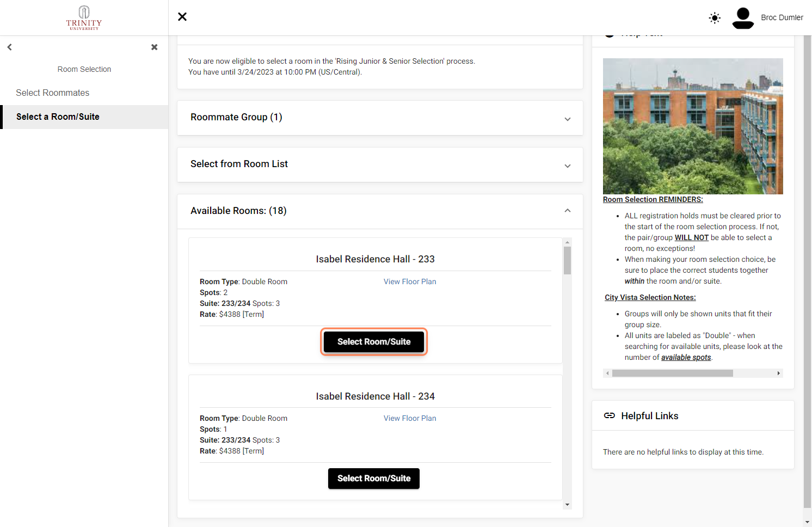Screen dimensions: 812x527
Task: Click the Room Selection REMINDERS heading
Action: point(653,200)
